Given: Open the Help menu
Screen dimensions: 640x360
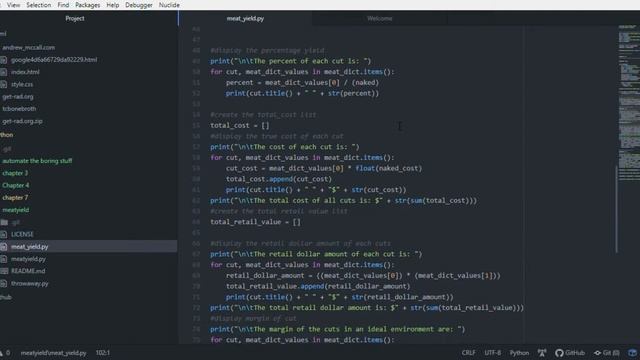Looking at the screenshot, I should tap(113, 5).
